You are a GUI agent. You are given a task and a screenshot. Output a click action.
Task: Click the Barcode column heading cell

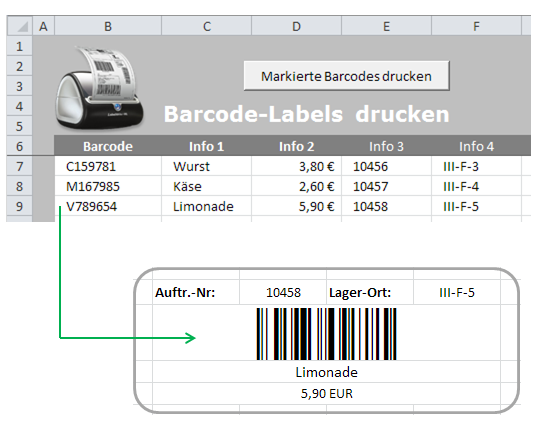(108, 146)
